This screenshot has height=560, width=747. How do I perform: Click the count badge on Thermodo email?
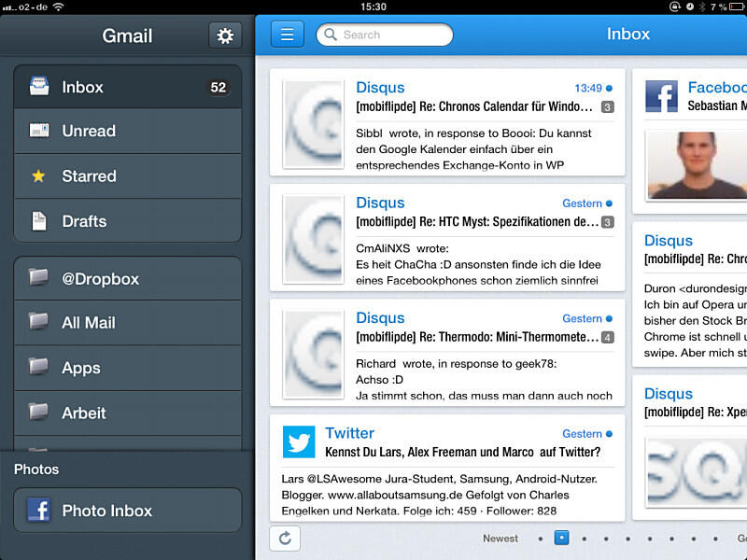608,337
